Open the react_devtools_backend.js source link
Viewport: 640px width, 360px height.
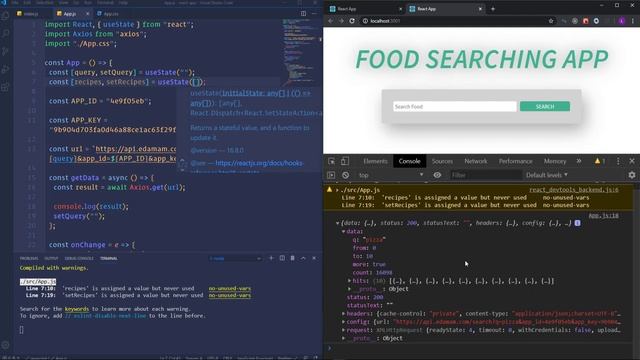573,190
